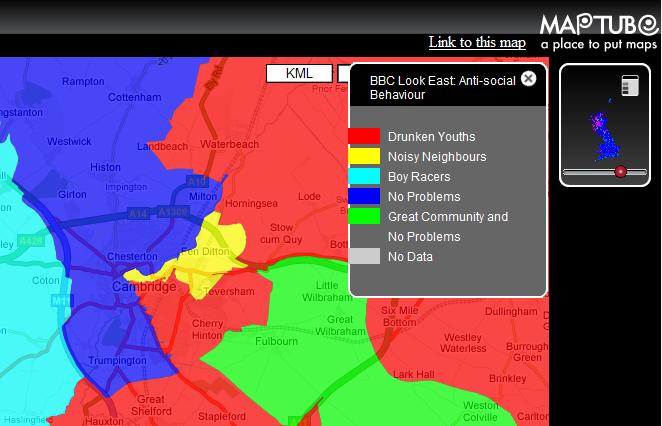Screen dimensions: 662x426
Task: Click the 'Horningsea' label on the map
Action: click(x=251, y=204)
